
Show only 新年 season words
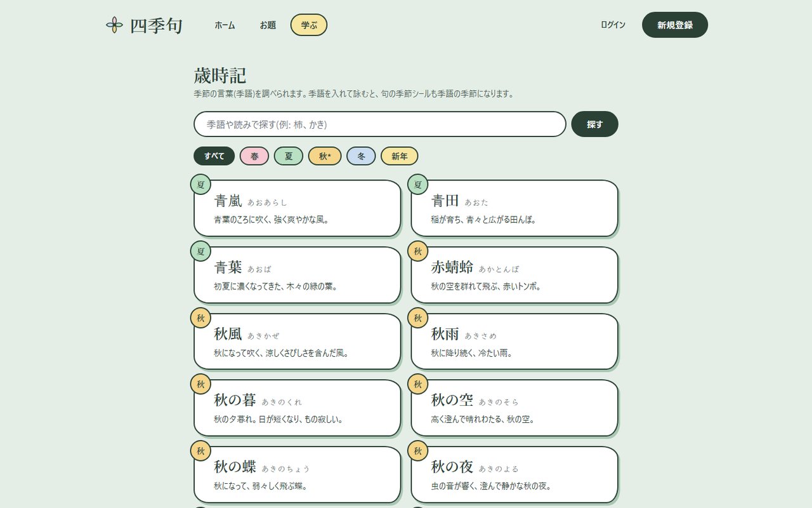pyautogui.click(x=400, y=156)
